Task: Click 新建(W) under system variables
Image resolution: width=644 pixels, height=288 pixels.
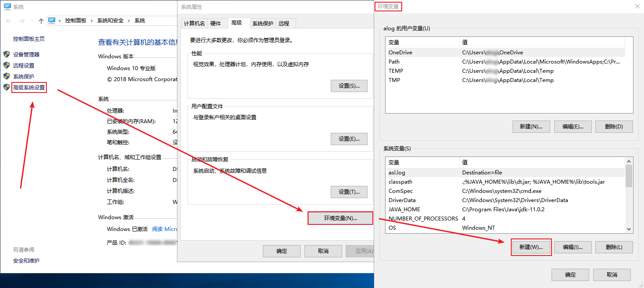Action: (531, 247)
